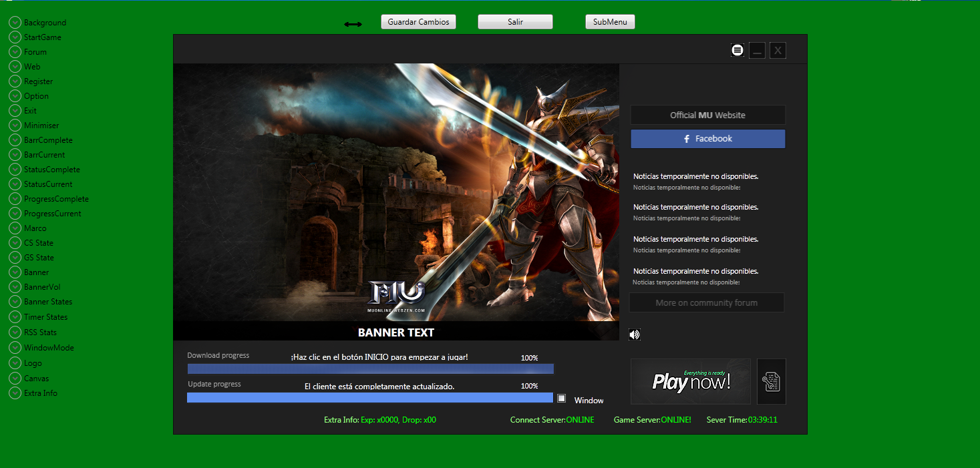Expand the Register section chevron

(15, 81)
